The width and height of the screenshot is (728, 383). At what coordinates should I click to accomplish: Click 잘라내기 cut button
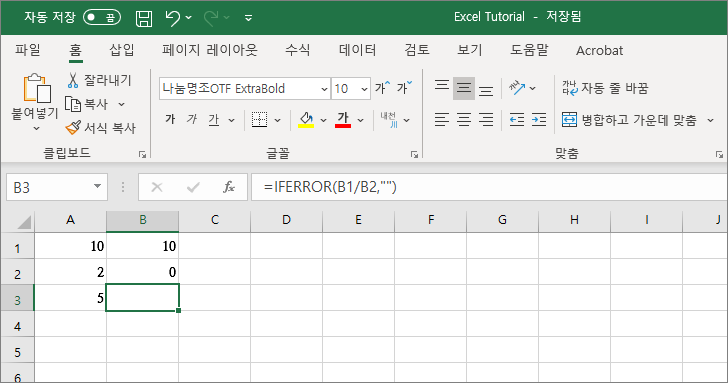pos(99,80)
